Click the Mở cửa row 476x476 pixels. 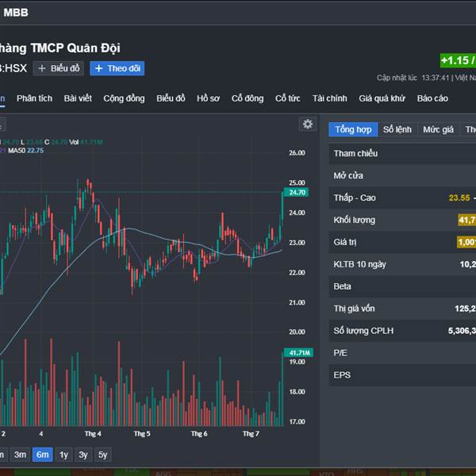click(x=402, y=176)
